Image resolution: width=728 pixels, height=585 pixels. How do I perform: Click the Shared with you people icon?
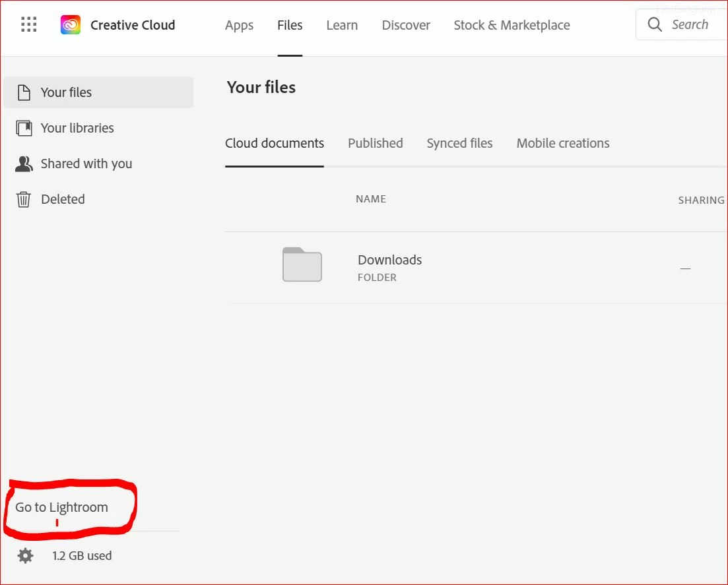(x=24, y=164)
